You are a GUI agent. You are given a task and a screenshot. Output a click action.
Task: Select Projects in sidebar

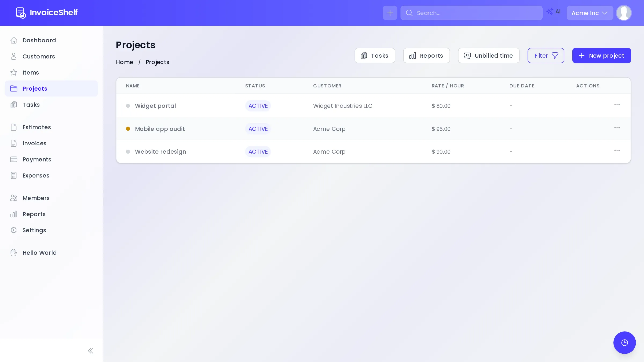coord(51,88)
